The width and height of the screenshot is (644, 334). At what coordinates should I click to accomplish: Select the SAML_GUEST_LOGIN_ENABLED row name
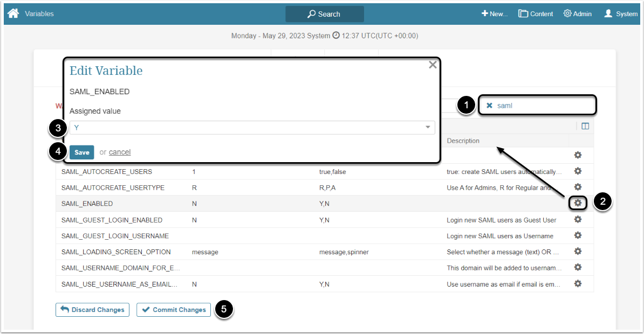click(112, 220)
